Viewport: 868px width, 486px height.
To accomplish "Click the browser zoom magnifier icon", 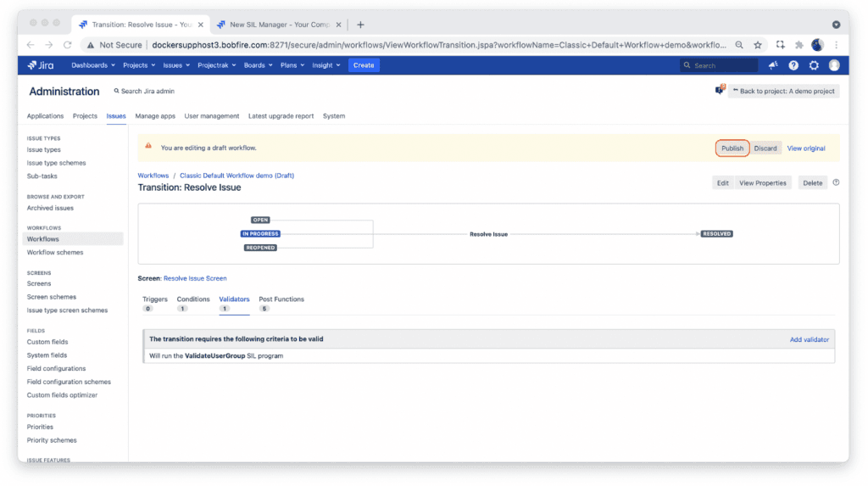I will [x=739, y=45].
